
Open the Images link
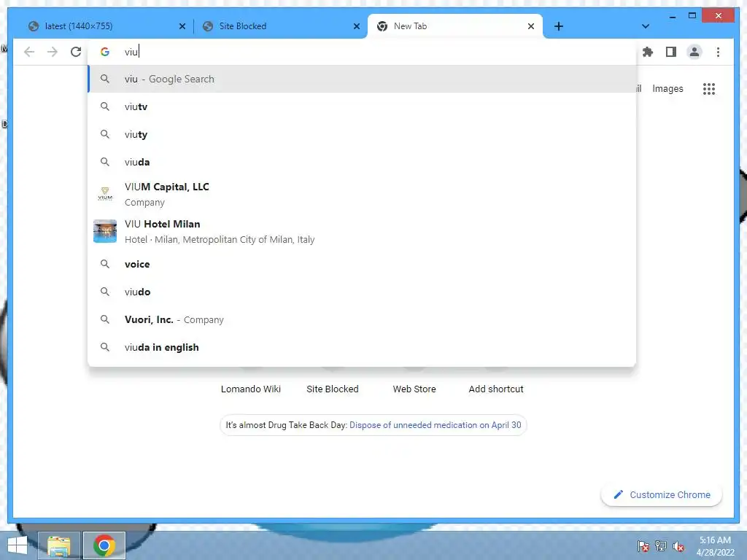click(667, 88)
